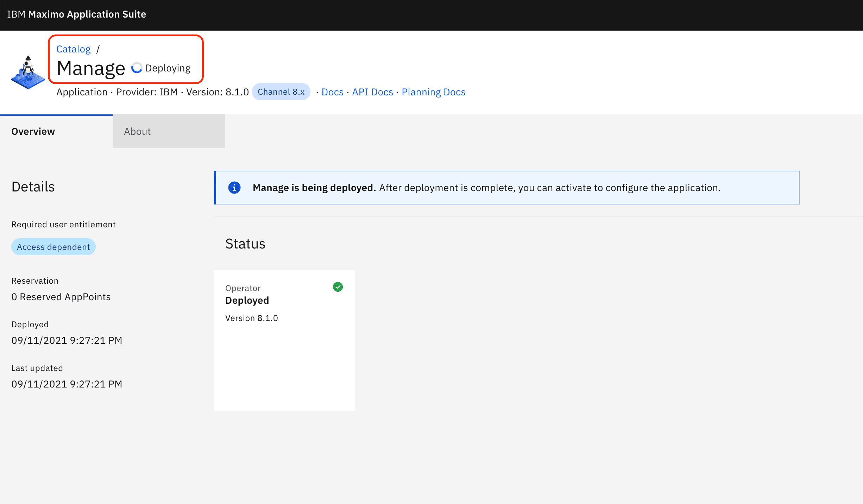Click the 0 Reserved AppPoints value

(61, 297)
